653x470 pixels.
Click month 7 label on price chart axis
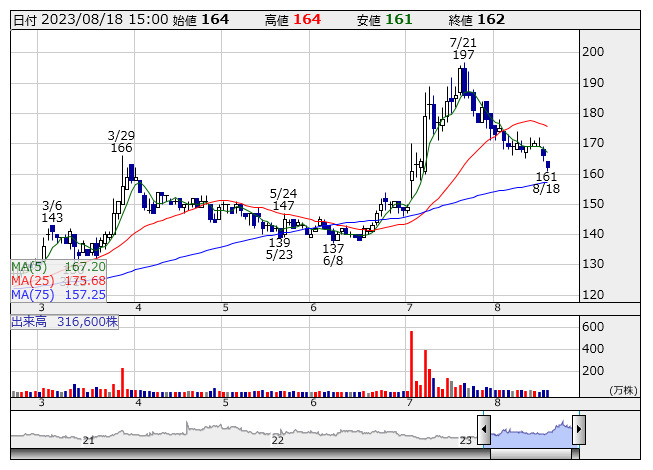pyautogui.click(x=409, y=308)
